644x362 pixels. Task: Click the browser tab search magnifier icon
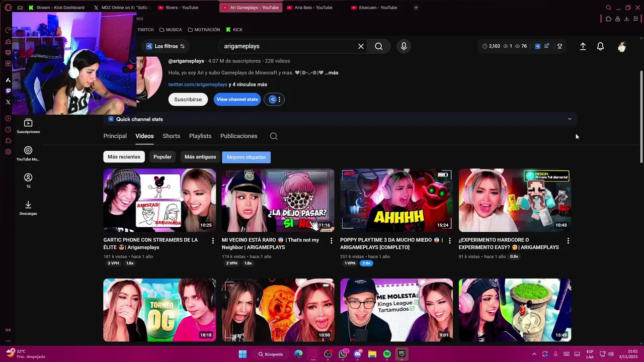pyautogui.click(x=608, y=8)
